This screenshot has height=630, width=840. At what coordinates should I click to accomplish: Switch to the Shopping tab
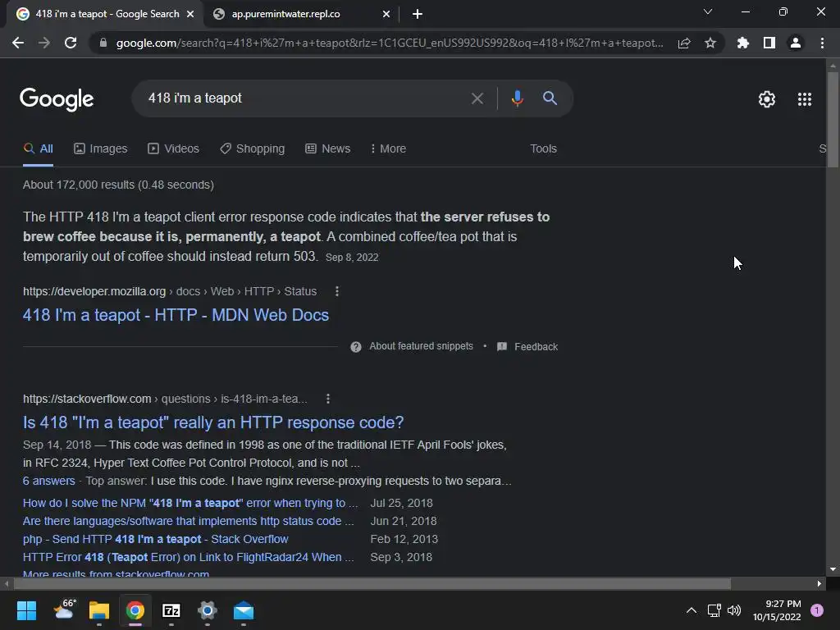click(x=253, y=149)
